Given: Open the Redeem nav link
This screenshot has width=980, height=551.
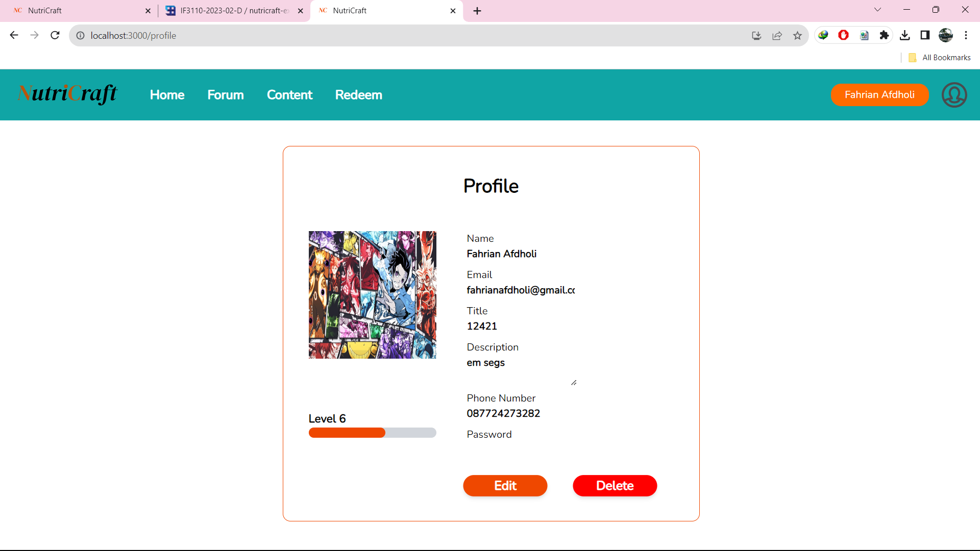Looking at the screenshot, I should (358, 95).
